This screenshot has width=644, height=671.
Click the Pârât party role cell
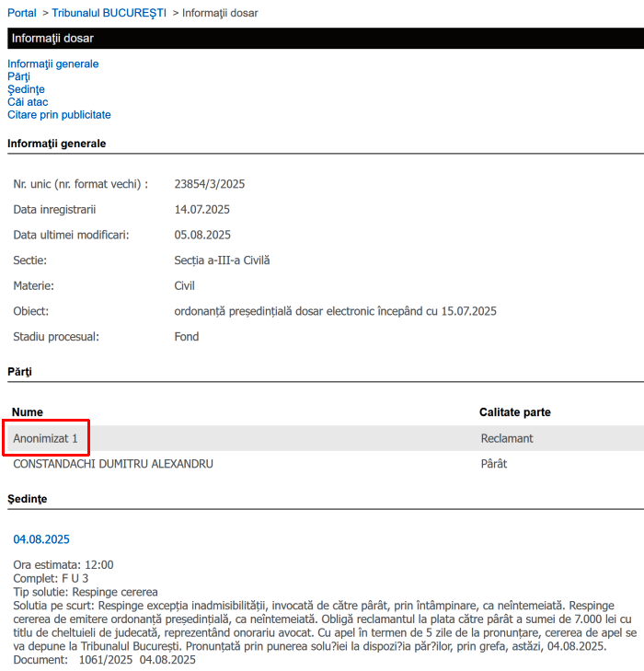494,464
